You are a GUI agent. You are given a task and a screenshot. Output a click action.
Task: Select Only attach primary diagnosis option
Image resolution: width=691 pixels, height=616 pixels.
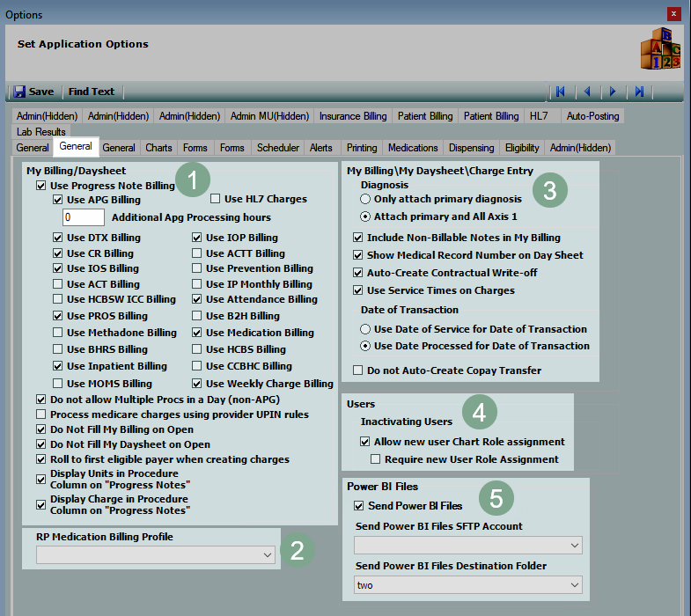(x=365, y=199)
